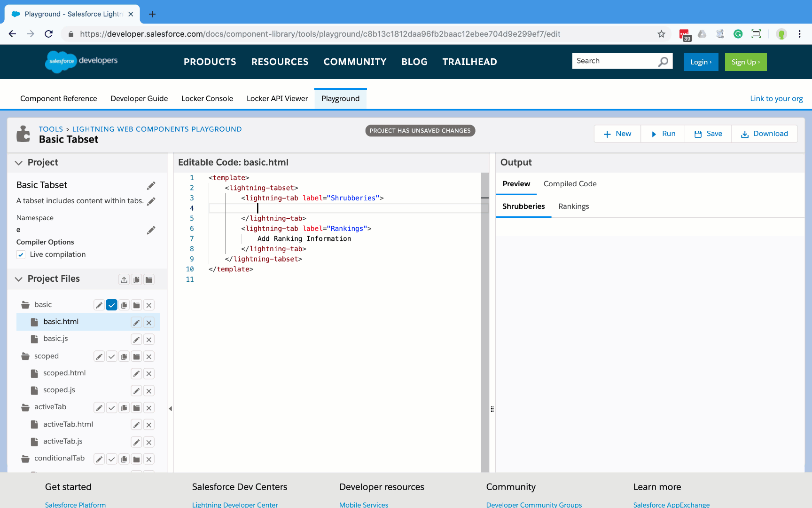
Task: Click the Sign Up button
Action: pos(746,62)
